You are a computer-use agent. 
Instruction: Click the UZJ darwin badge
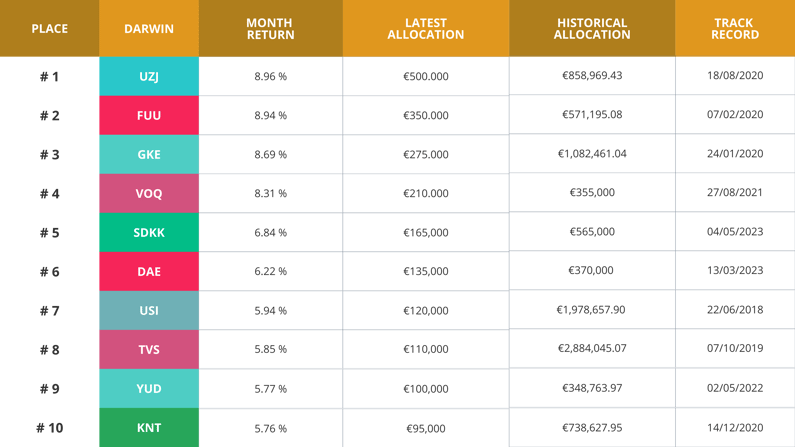(x=149, y=76)
